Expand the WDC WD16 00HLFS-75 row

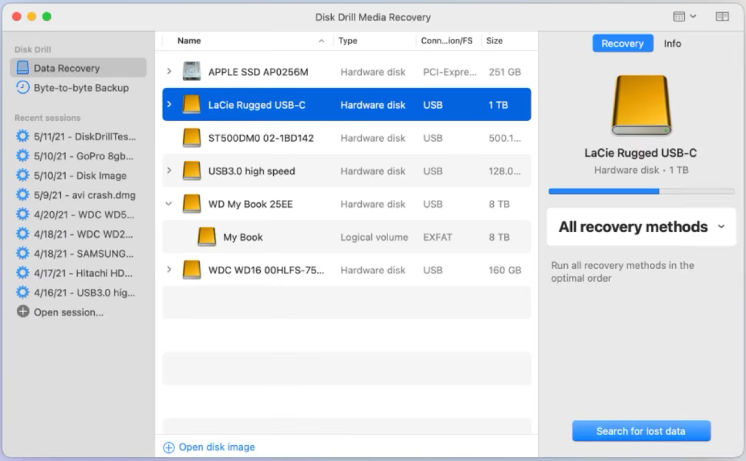pyautogui.click(x=169, y=269)
